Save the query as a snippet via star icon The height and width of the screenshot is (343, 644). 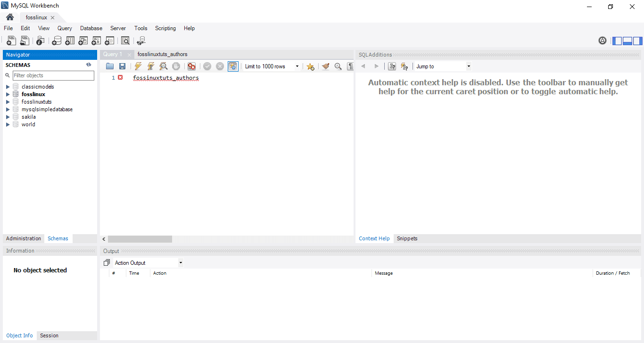click(x=310, y=66)
